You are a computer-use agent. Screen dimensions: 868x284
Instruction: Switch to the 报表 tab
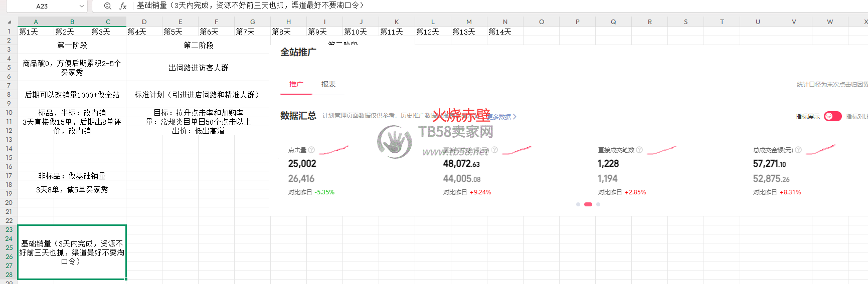[328, 84]
